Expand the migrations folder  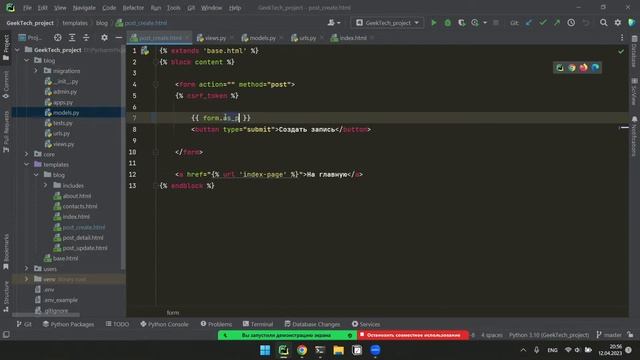[x=36, y=71]
